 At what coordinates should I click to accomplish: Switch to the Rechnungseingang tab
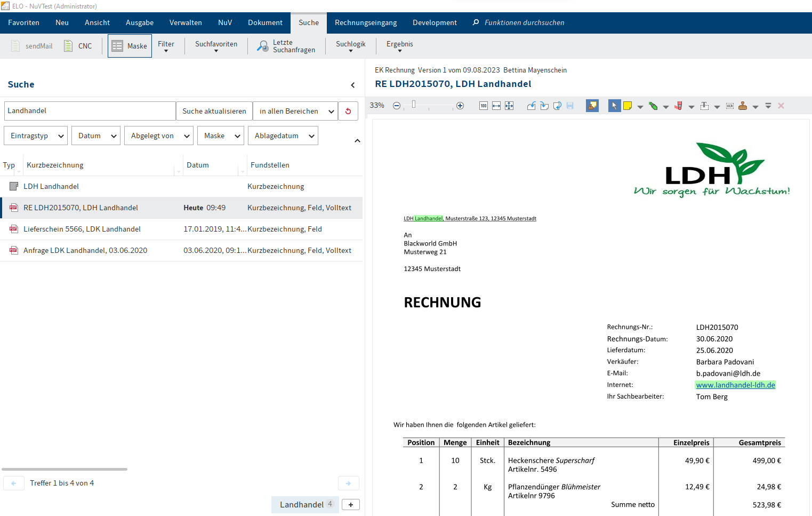coord(366,22)
